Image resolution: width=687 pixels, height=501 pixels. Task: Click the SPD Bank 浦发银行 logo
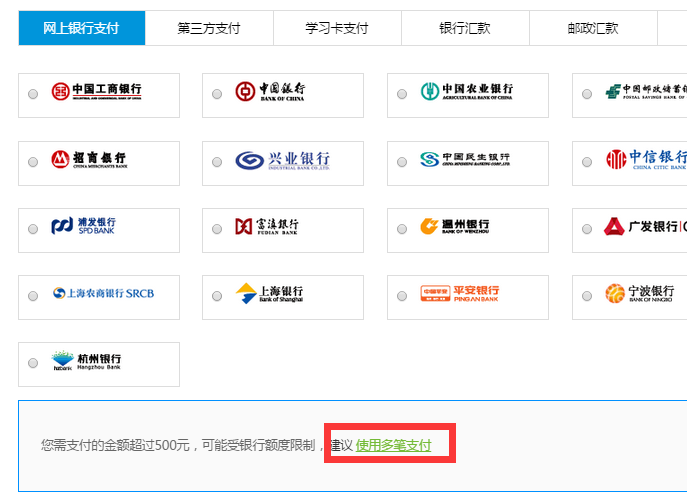click(x=84, y=227)
